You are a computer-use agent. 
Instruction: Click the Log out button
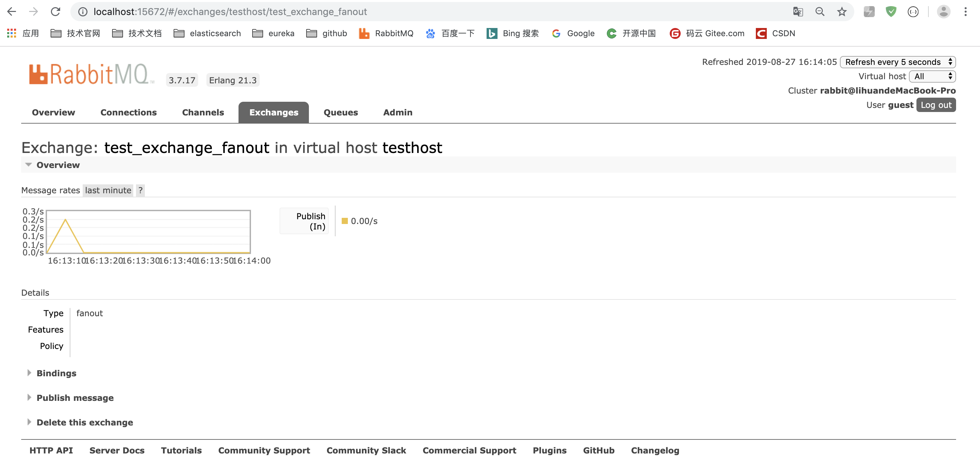click(936, 105)
